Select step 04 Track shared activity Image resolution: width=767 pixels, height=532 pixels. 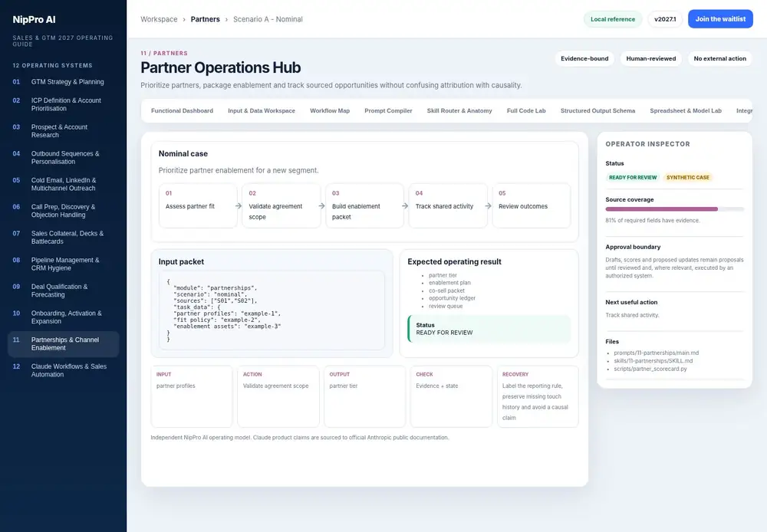click(448, 205)
